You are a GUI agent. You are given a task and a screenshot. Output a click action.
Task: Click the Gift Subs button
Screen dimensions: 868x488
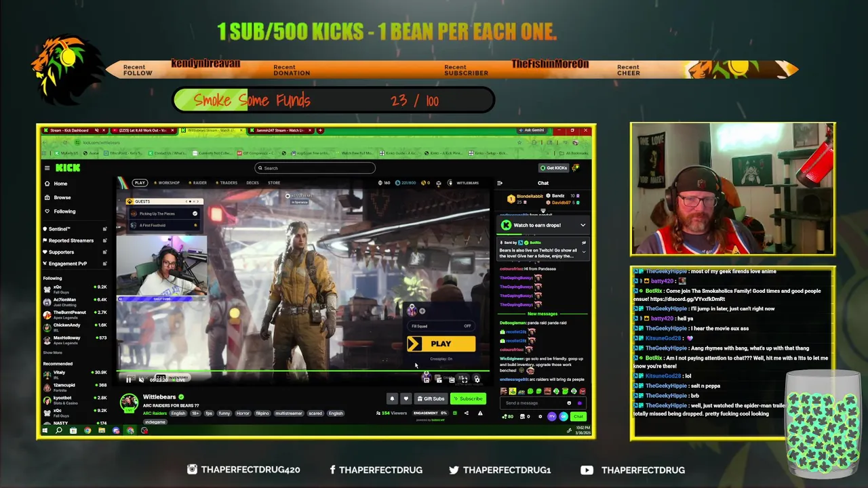(431, 399)
